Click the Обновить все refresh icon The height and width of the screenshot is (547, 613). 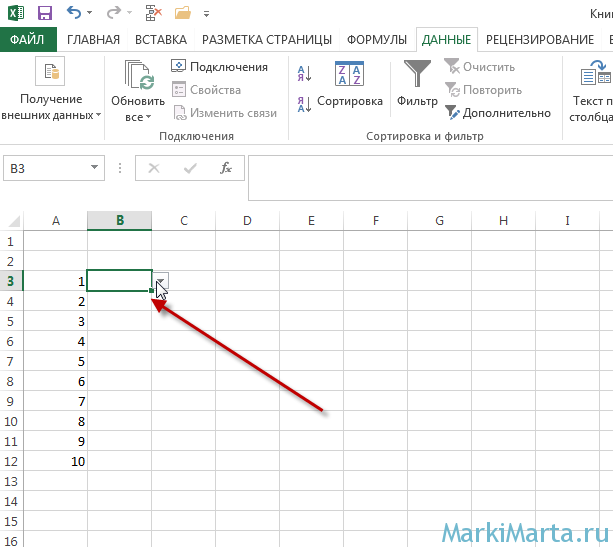point(138,75)
